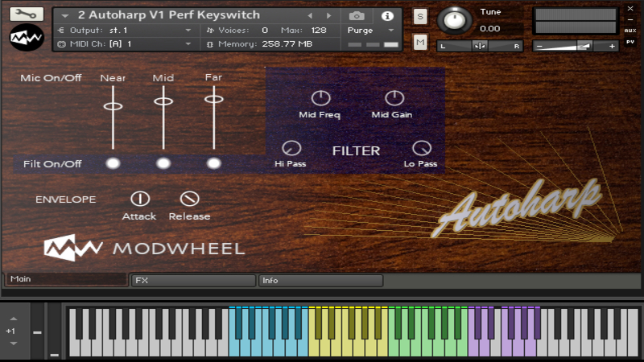Click the ENVELOPE section label
Viewport: 644px width, 362px height.
pyautogui.click(x=66, y=200)
